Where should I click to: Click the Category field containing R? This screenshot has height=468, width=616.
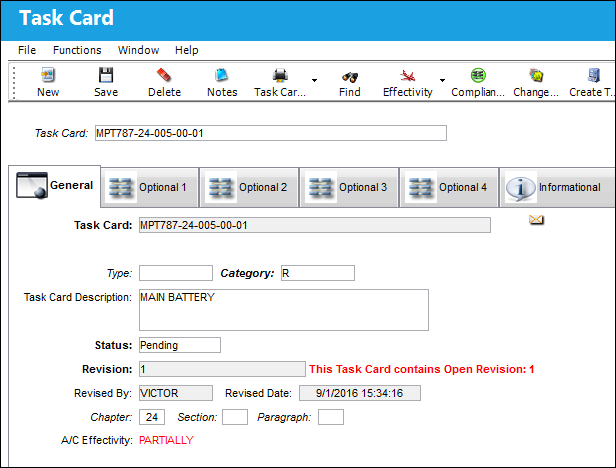tap(318, 273)
